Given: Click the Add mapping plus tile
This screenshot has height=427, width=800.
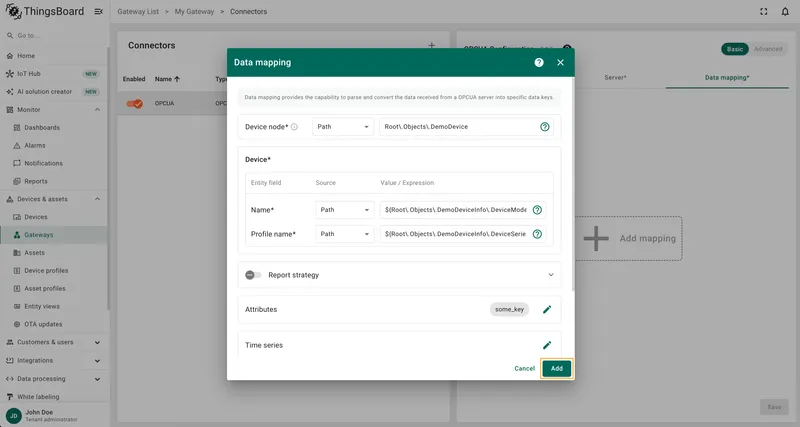Looking at the screenshot, I should tap(629, 238).
